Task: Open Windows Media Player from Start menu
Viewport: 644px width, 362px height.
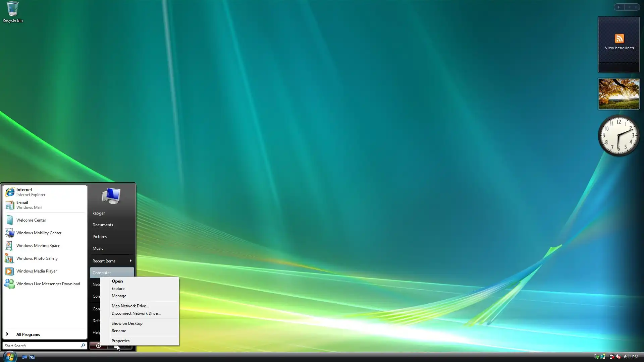Action: coord(36,271)
